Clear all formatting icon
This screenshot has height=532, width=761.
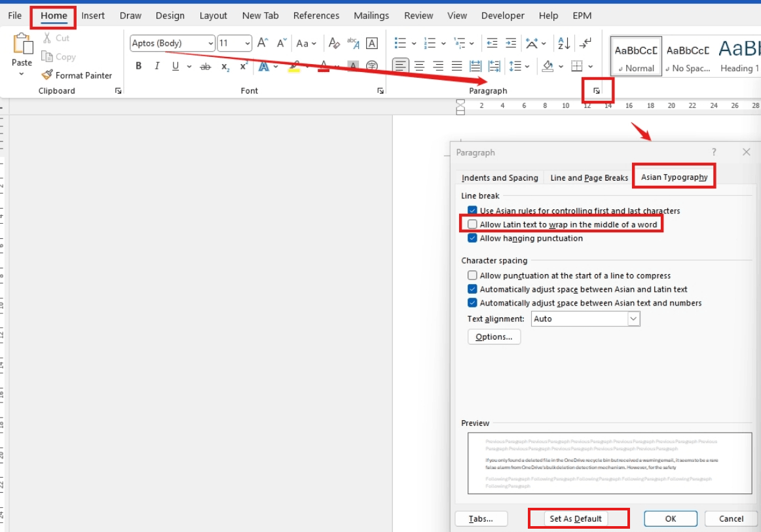(x=334, y=43)
